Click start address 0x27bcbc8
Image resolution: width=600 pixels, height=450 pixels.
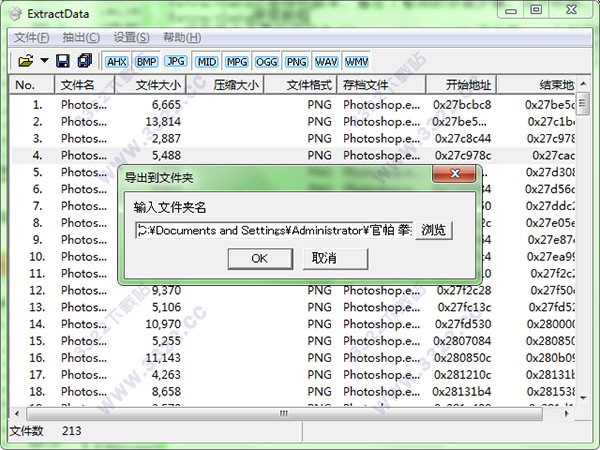pyautogui.click(x=462, y=104)
